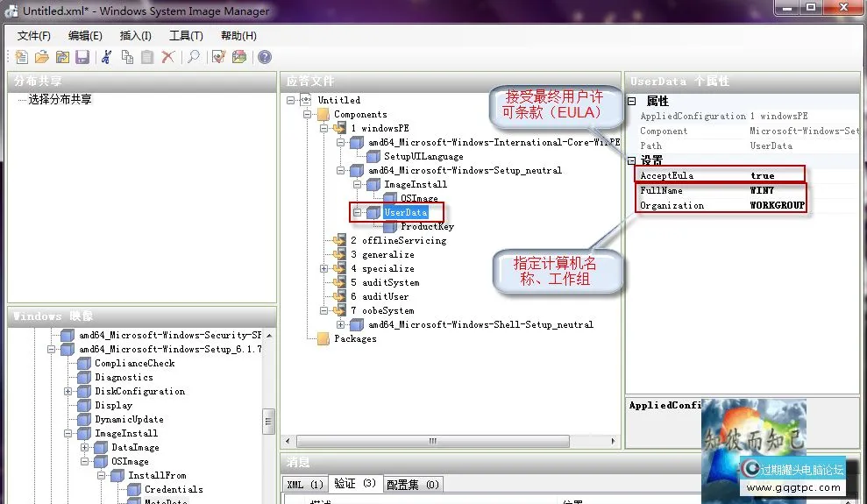Click the Diagnostics cube icon

click(84, 377)
